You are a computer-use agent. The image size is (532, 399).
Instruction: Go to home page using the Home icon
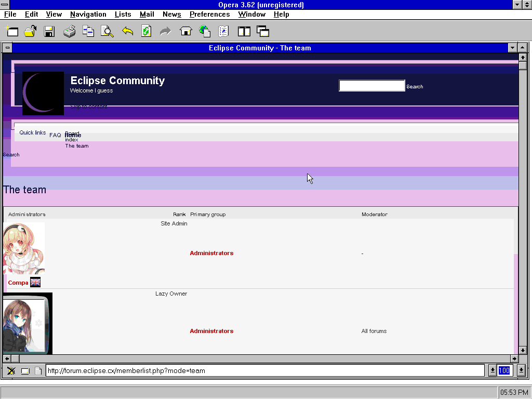[185, 31]
